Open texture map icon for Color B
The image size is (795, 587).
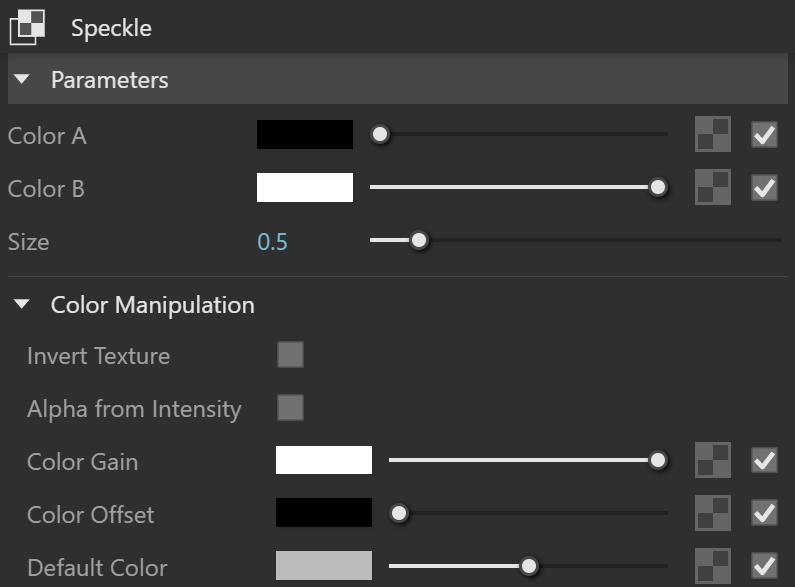click(x=712, y=187)
